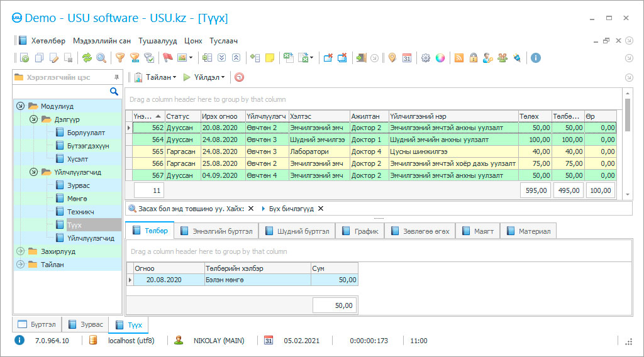
Task: Pin the Хэрэглэгчийн цэс panel
Action: [x=116, y=77]
